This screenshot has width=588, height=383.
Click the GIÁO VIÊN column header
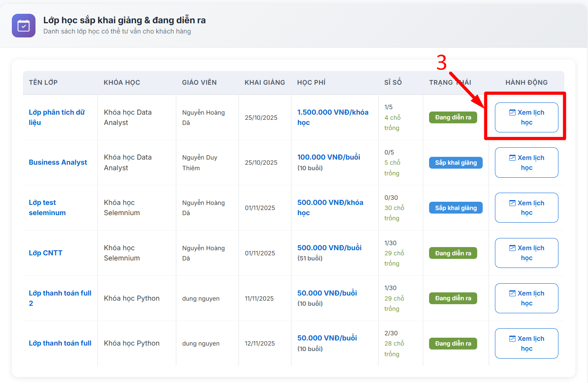(x=199, y=82)
